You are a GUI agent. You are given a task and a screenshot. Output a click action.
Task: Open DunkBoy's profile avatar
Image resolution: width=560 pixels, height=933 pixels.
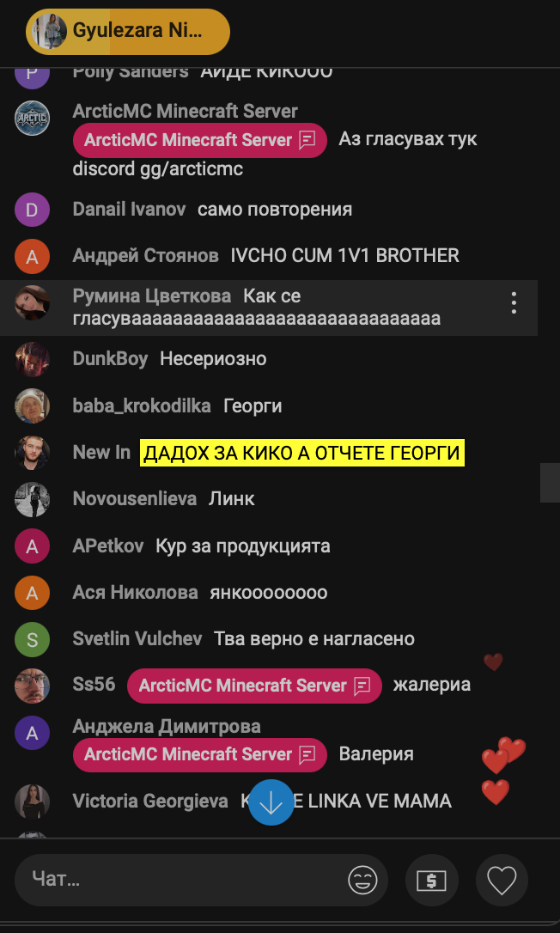32,359
